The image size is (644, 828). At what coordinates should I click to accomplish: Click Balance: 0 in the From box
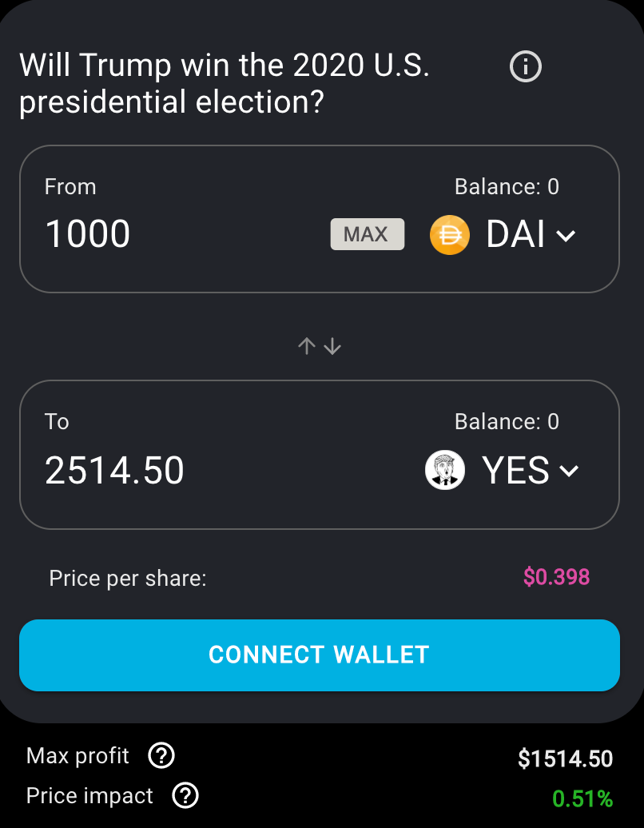pyautogui.click(x=507, y=187)
